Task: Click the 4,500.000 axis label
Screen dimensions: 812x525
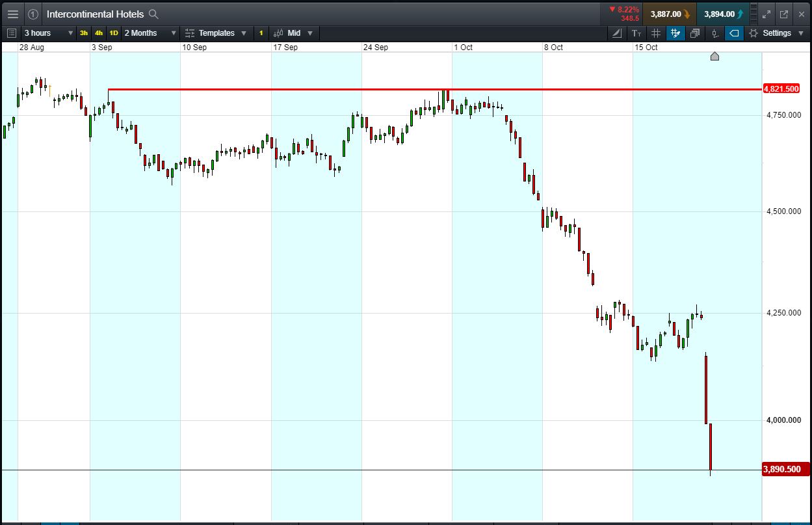Action: [x=783, y=211]
